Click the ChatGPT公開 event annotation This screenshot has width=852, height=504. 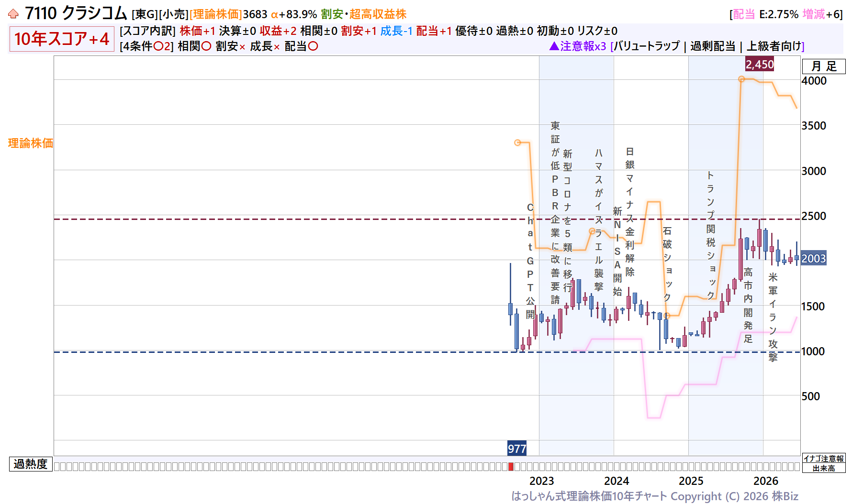point(530,261)
